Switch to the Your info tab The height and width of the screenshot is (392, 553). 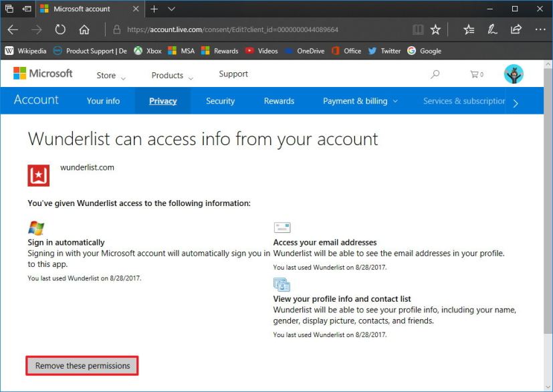click(x=104, y=101)
